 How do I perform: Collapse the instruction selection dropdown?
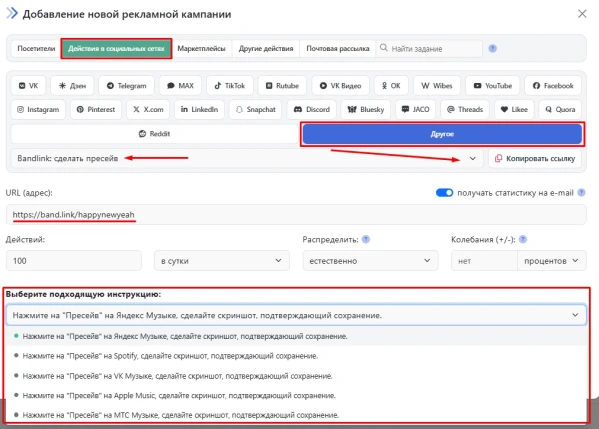tap(296, 315)
